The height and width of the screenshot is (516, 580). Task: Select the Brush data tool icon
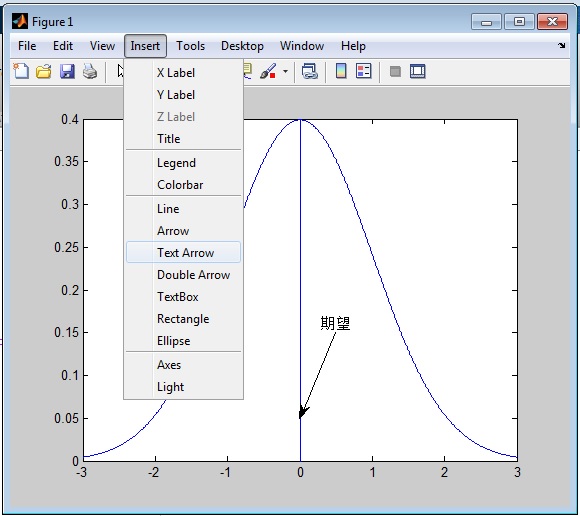[x=268, y=71]
